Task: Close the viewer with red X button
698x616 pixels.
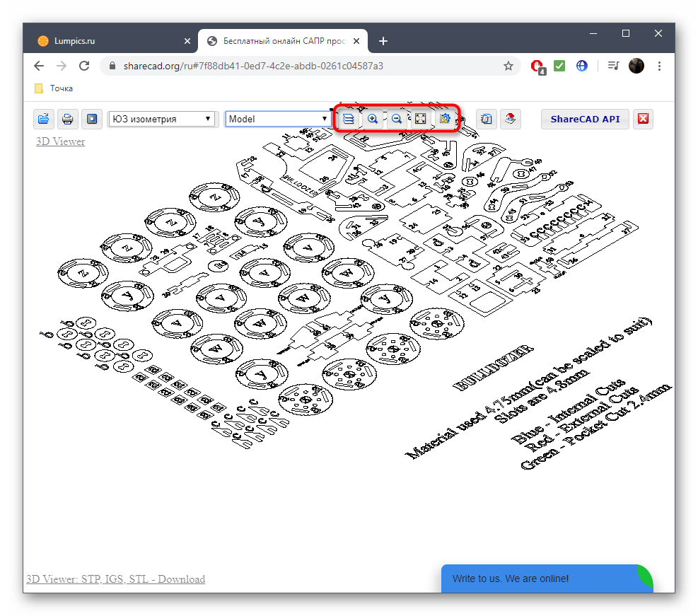Action: click(644, 119)
